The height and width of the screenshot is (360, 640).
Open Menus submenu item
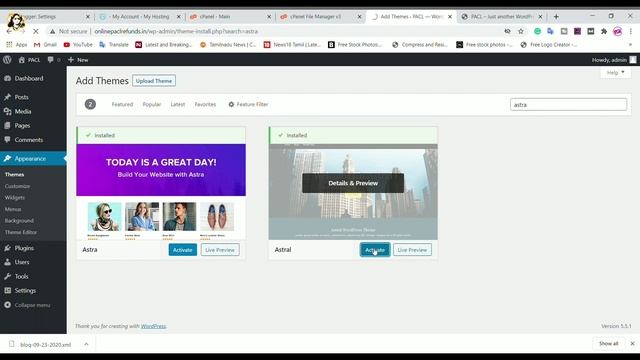(13, 209)
